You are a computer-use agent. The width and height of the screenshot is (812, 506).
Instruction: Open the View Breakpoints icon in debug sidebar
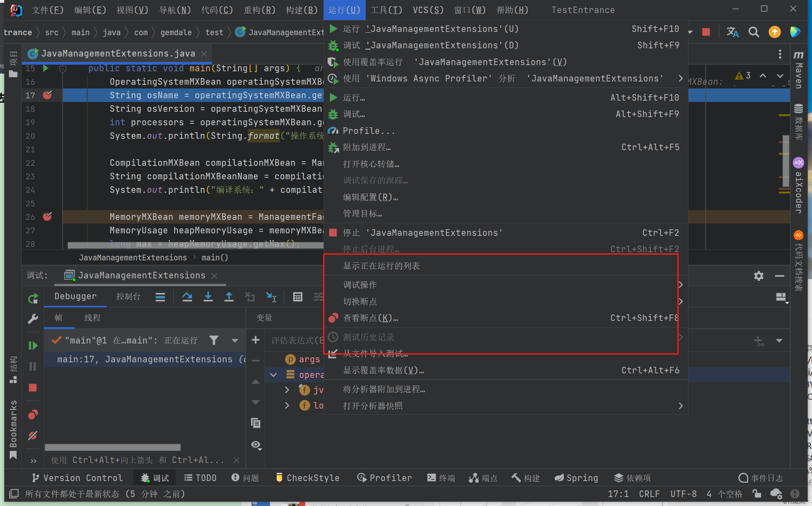pyautogui.click(x=33, y=414)
